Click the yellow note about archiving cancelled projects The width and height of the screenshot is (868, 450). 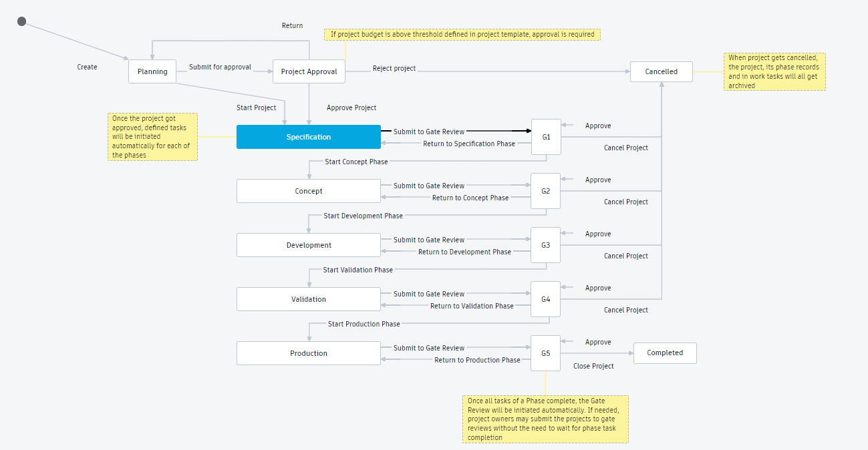pos(774,71)
